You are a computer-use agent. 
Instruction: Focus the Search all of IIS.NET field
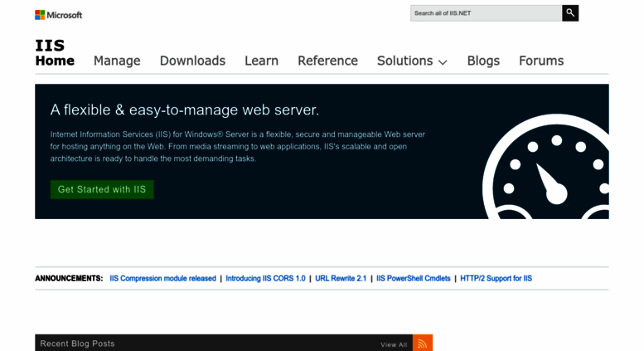point(486,13)
